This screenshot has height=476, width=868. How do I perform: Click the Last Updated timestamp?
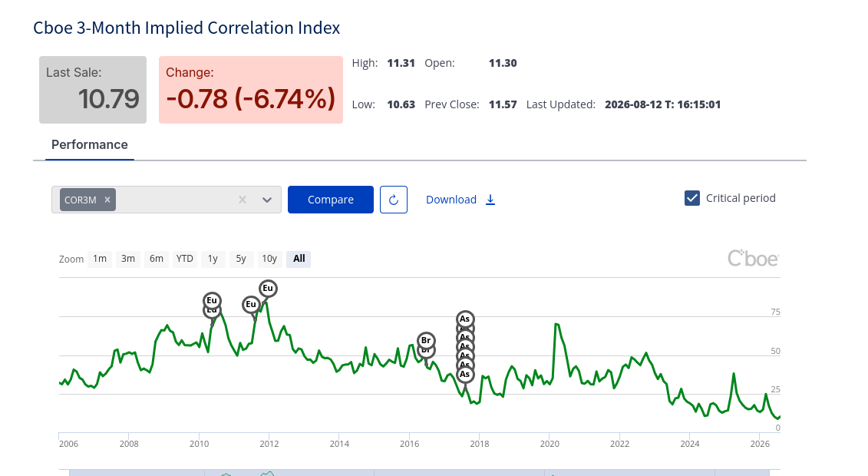point(662,104)
